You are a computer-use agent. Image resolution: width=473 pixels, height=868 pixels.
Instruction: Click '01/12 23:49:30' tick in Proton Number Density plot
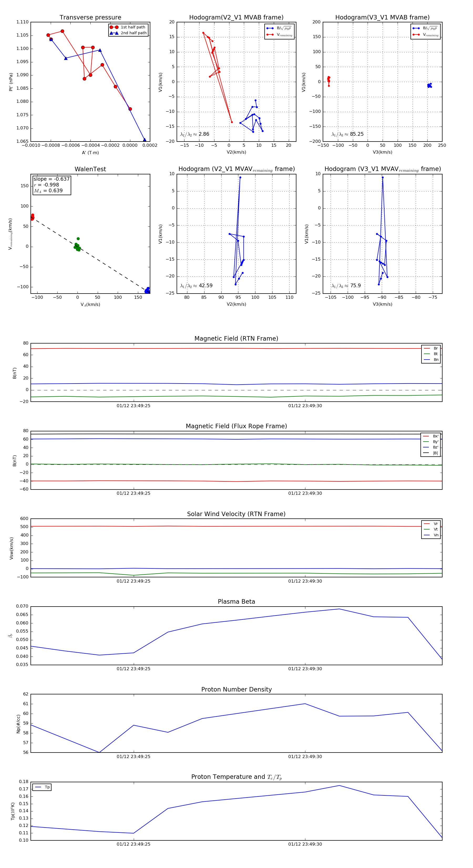(x=305, y=756)
